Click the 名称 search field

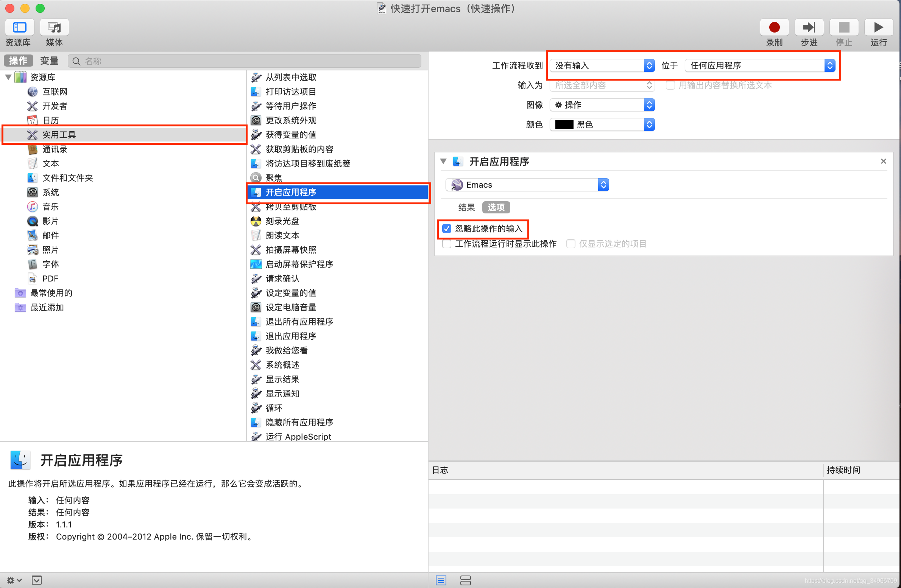(245, 61)
